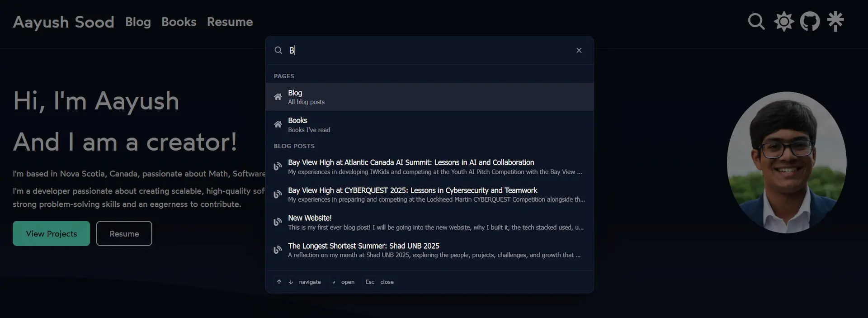Click the search magnifier icon in header

point(756,21)
